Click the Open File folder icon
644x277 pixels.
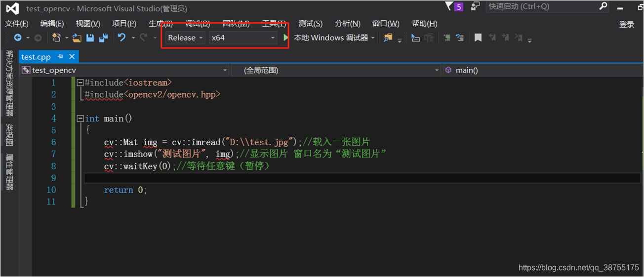click(x=77, y=38)
